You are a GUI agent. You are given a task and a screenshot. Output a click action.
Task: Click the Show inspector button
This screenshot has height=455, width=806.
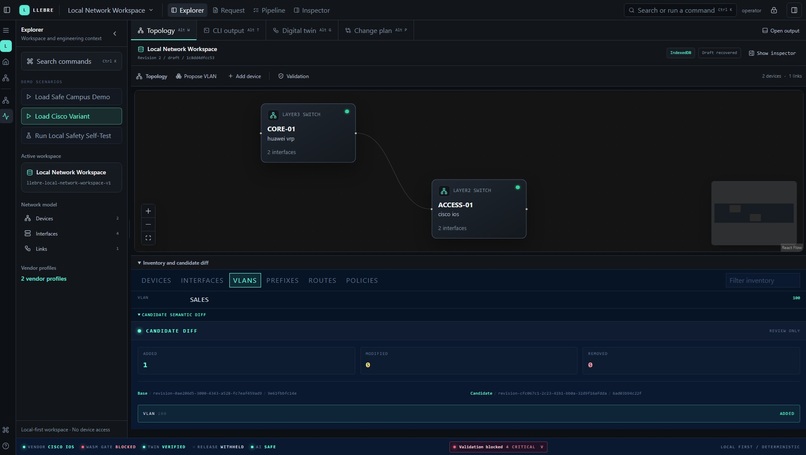(772, 53)
